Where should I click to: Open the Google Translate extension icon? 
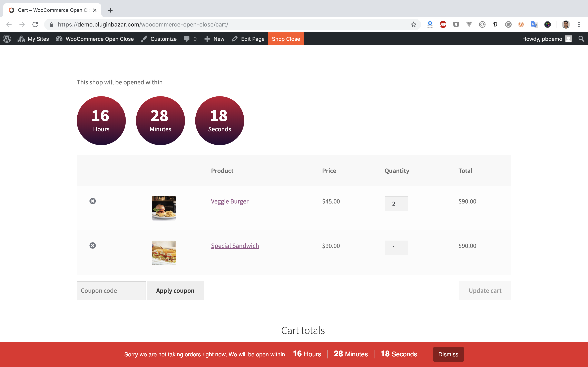pyautogui.click(x=534, y=24)
